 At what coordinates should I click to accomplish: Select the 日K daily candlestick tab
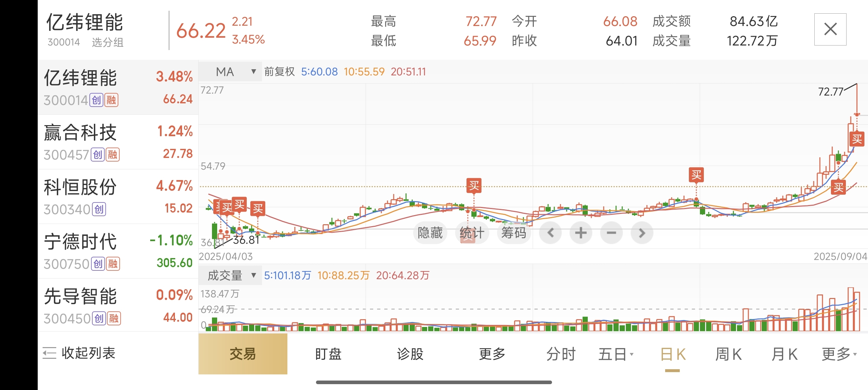(x=673, y=354)
